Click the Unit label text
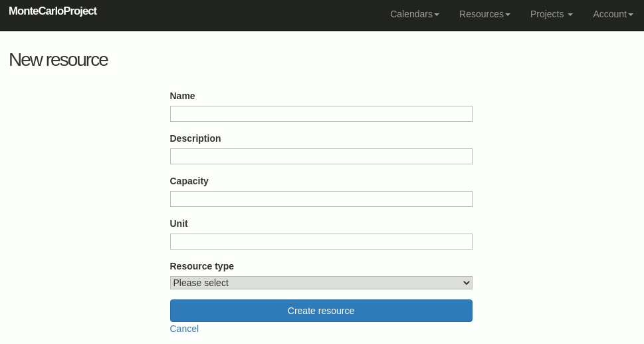This screenshot has height=344, width=644. tap(179, 224)
